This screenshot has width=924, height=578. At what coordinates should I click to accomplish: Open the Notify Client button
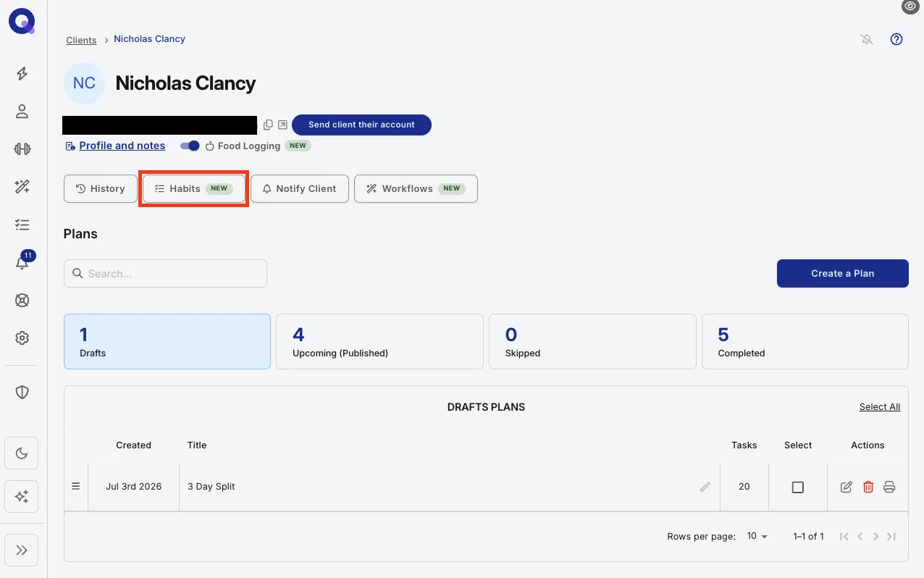click(x=300, y=188)
